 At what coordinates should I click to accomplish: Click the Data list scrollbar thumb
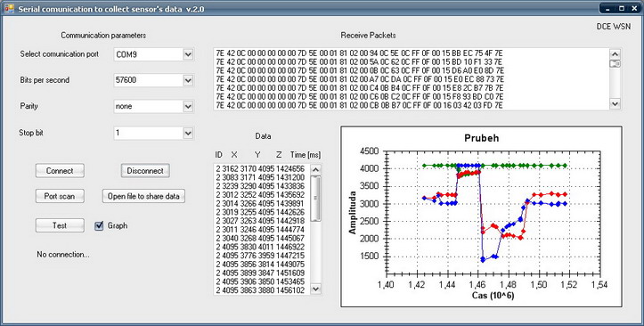tap(315, 199)
